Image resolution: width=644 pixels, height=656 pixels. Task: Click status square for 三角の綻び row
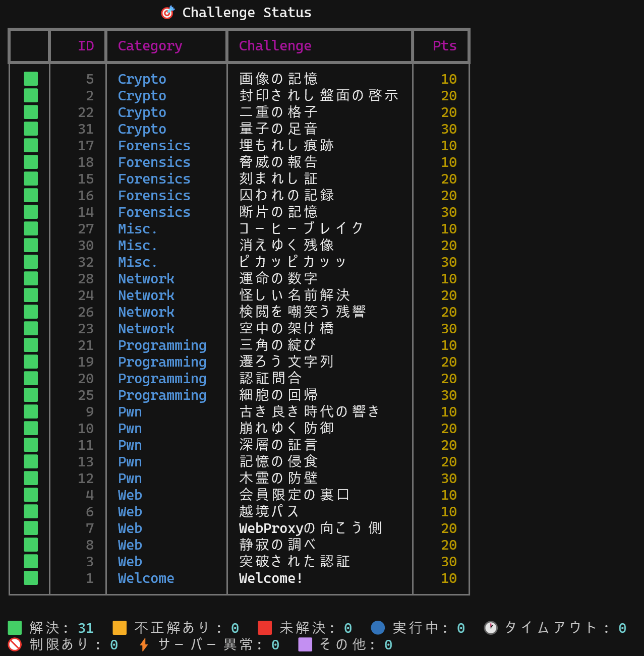point(31,345)
